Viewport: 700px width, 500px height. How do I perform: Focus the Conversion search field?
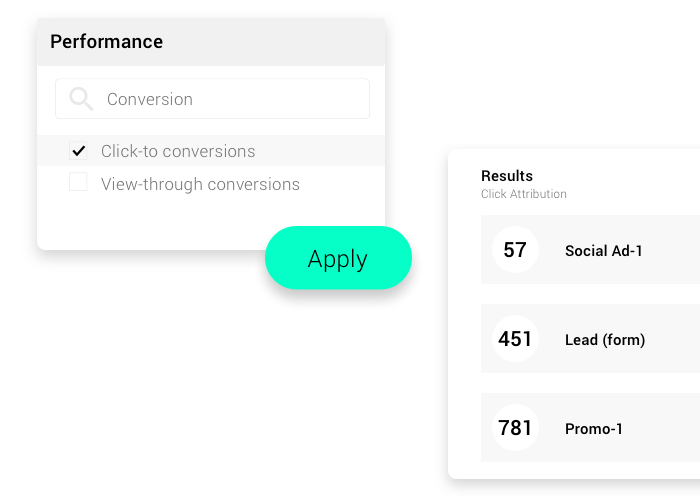point(212,99)
